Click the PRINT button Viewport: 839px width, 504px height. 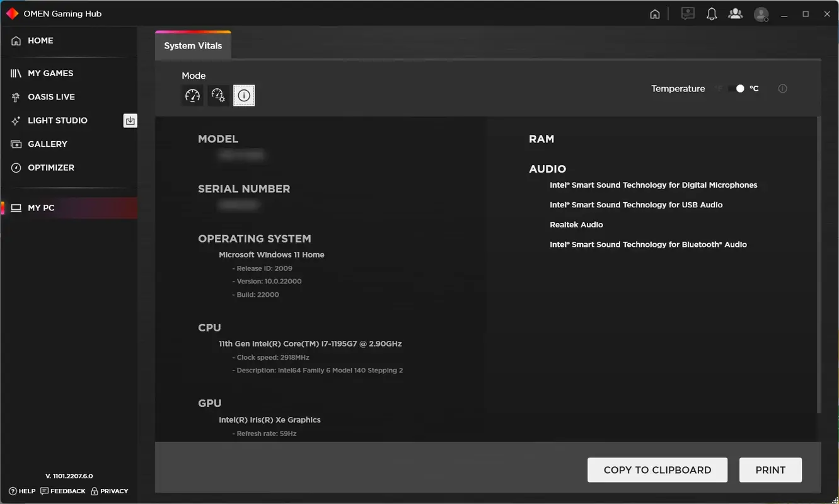tap(770, 469)
